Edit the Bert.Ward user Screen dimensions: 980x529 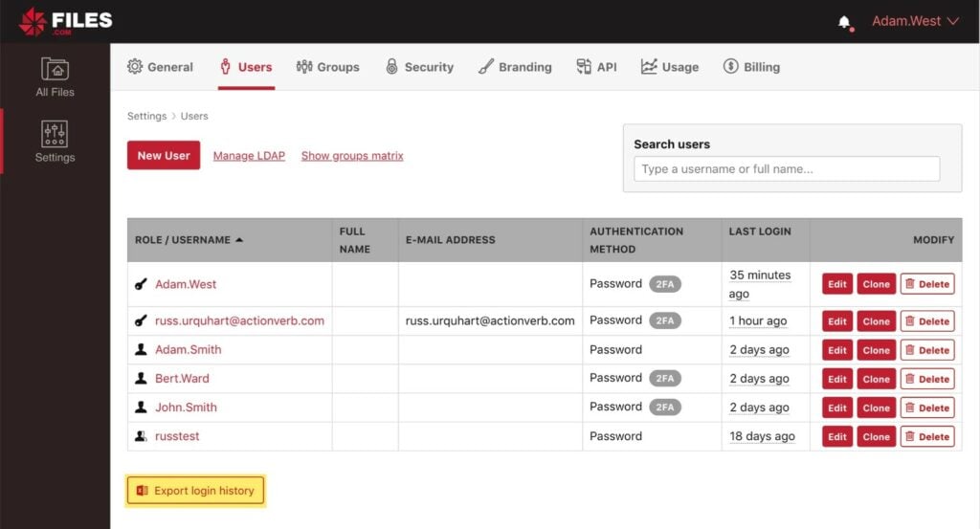click(x=836, y=379)
